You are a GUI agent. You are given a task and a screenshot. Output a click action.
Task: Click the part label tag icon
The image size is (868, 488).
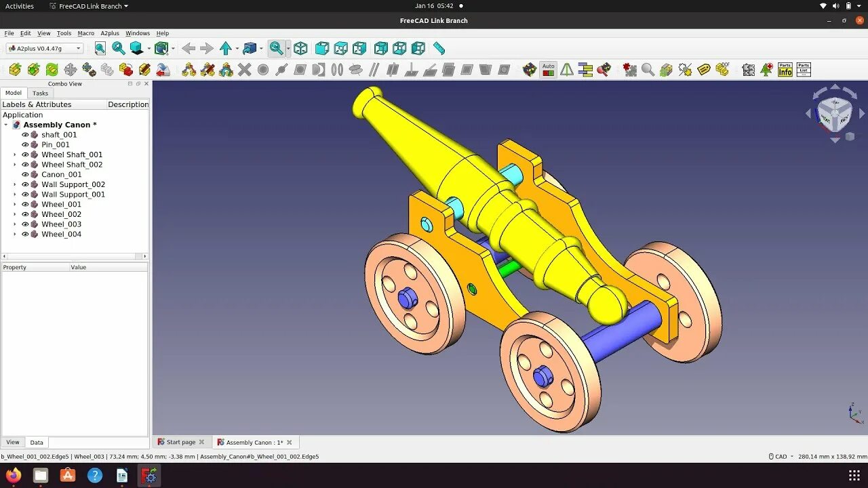coord(704,69)
